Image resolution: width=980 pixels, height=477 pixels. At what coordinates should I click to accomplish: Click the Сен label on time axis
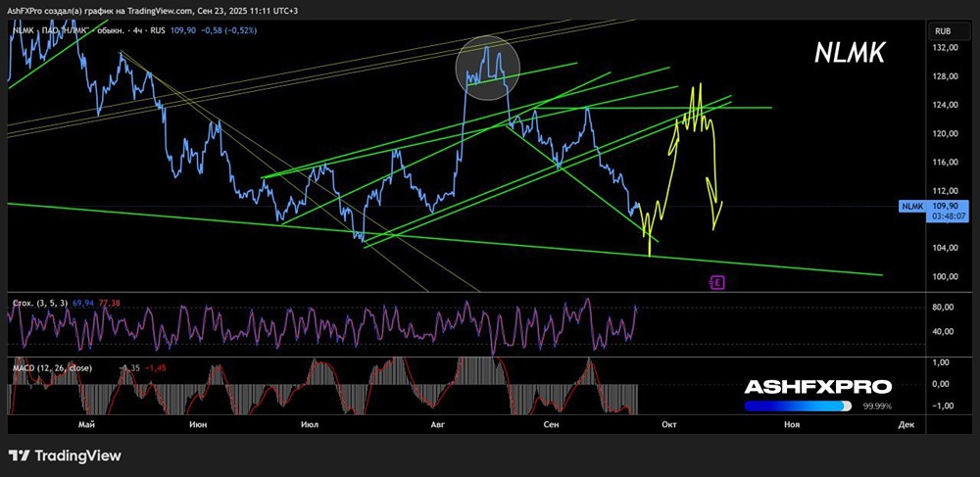click(x=551, y=424)
